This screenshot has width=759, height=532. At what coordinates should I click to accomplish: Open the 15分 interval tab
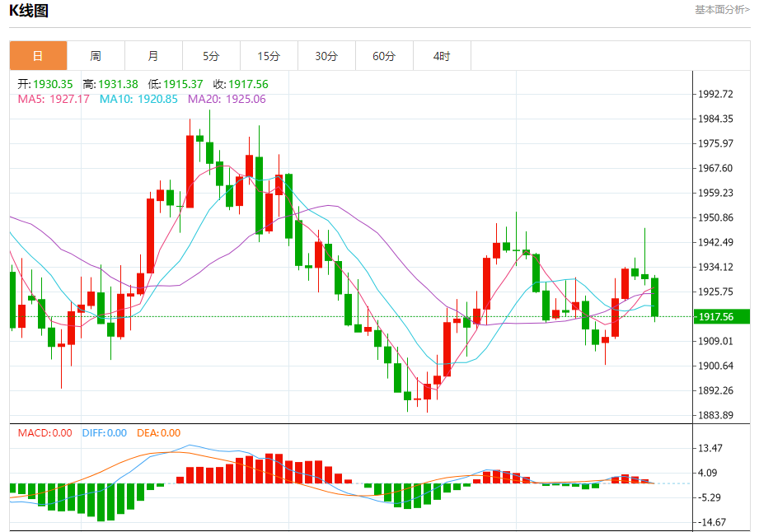point(269,56)
